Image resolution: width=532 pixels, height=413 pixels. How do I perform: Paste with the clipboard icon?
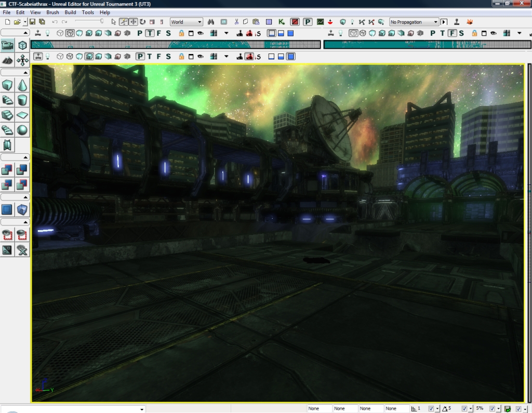coord(256,22)
